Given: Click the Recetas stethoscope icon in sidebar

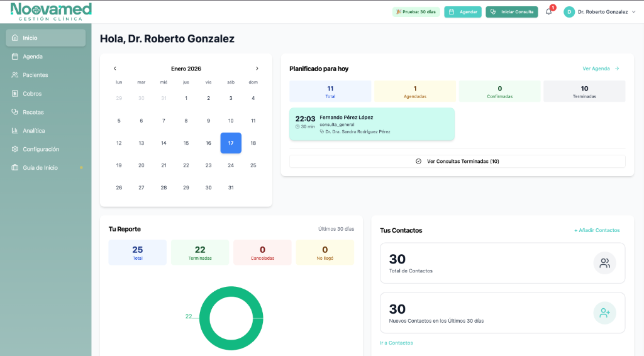Looking at the screenshot, I should (15, 112).
